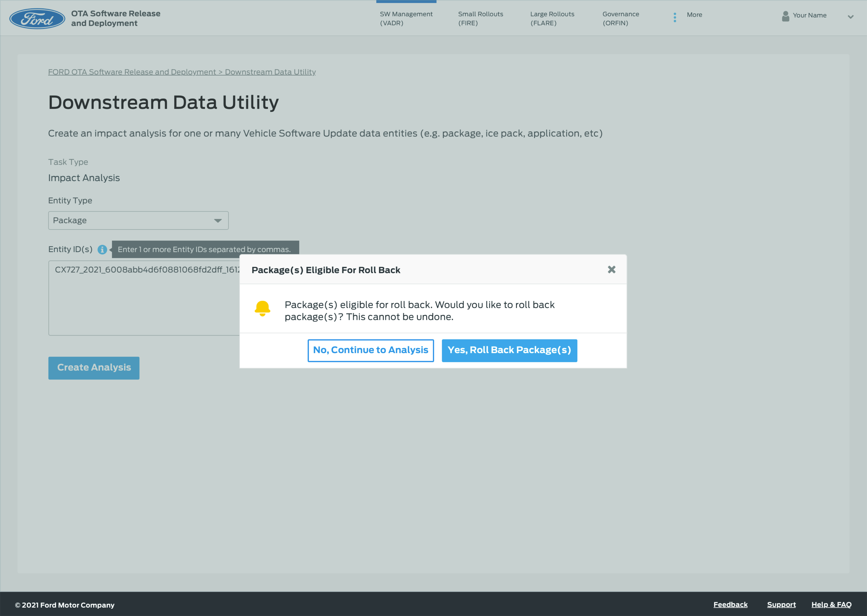The width and height of the screenshot is (867, 616).
Task: Click the user profile avatar icon
Action: pos(785,16)
